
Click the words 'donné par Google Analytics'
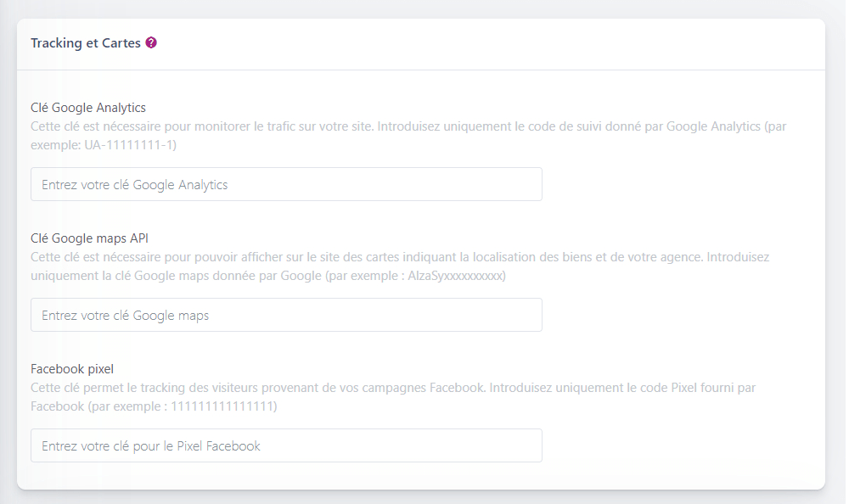688,126
